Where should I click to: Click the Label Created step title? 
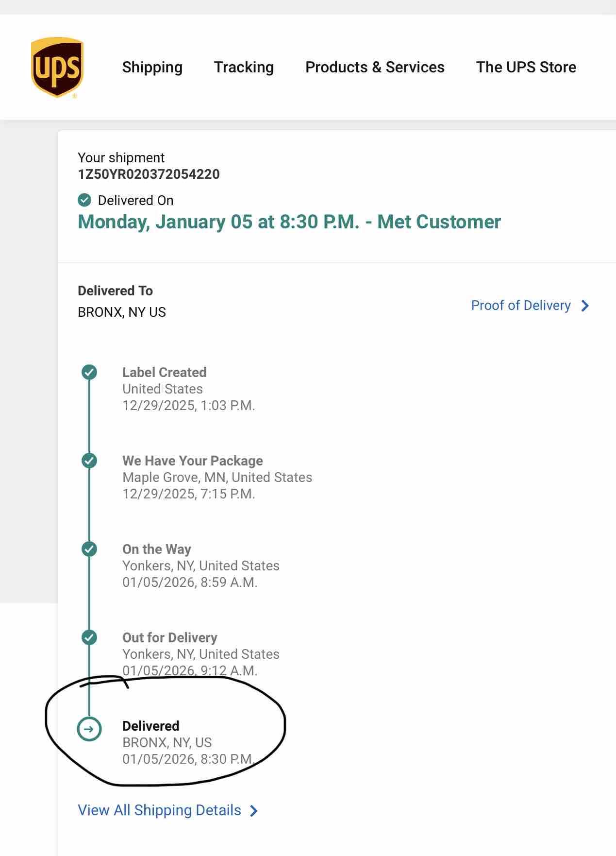click(164, 372)
